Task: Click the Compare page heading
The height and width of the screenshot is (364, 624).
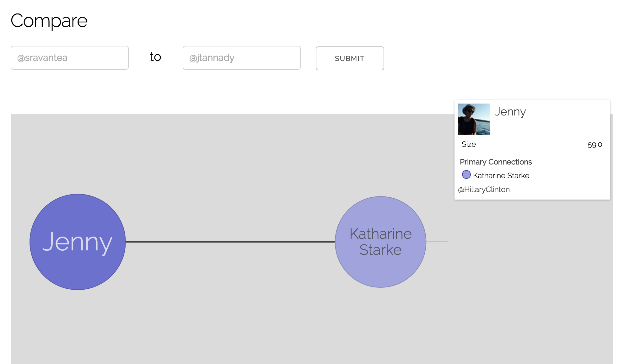Action: pos(49,21)
